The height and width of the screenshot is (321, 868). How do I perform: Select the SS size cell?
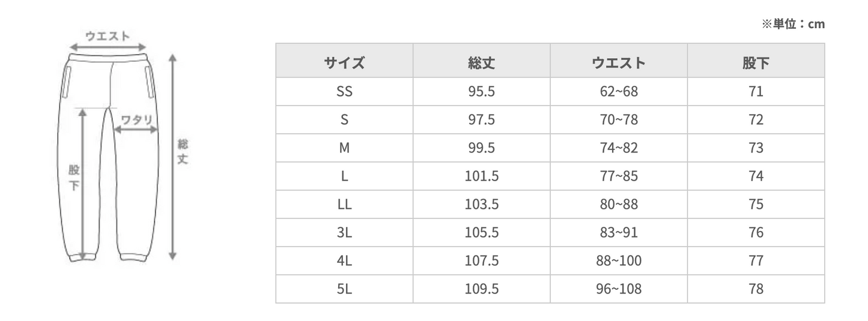pos(344,92)
